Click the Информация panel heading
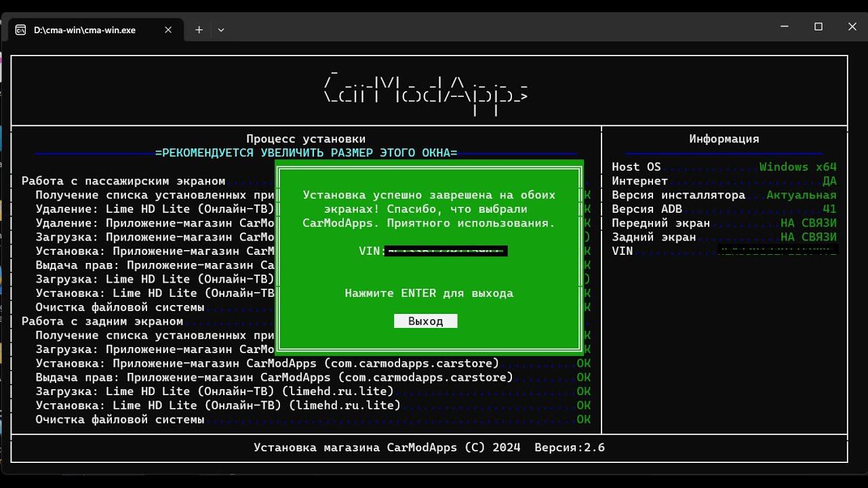This screenshot has height=488, width=868. (x=724, y=139)
